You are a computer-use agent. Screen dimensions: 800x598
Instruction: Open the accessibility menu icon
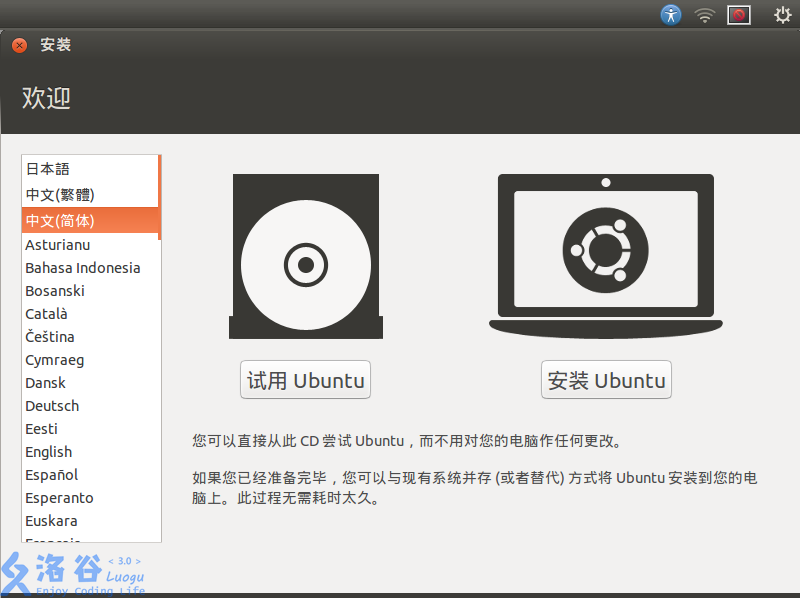[670, 15]
